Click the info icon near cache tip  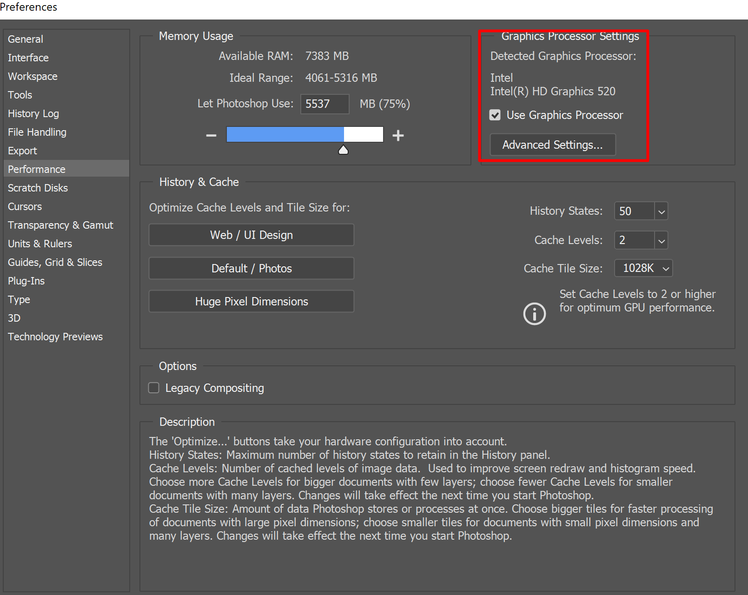[x=535, y=313]
